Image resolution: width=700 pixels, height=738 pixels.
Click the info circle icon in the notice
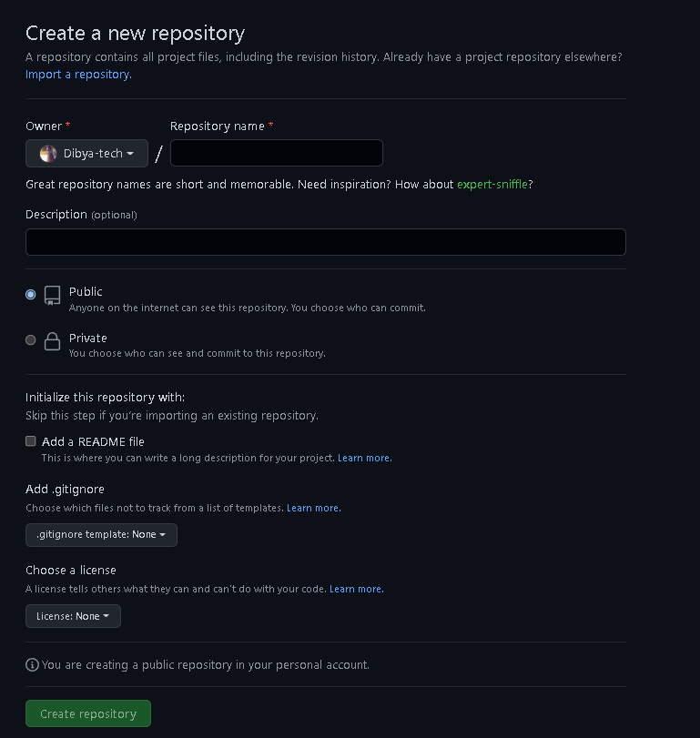pyautogui.click(x=32, y=665)
